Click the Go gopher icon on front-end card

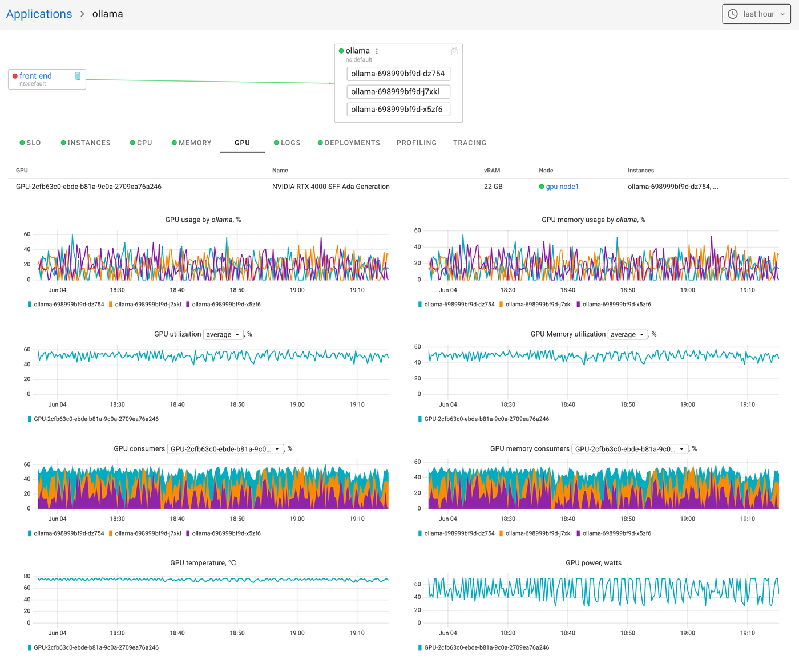tap(78, 75)
